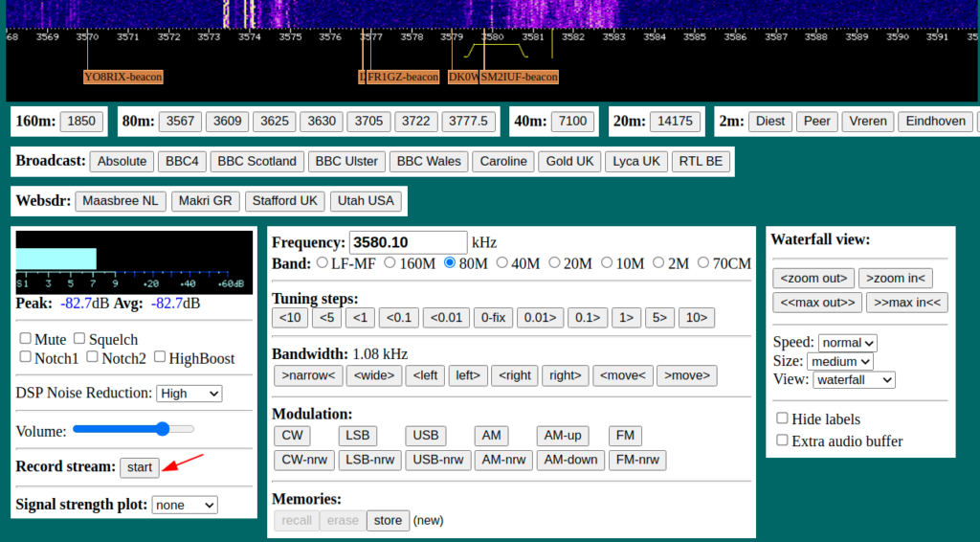This screenshot has height=542, width=980.
Task: Enable the HighBoost checkbox
Action: [x=160, y=357]
